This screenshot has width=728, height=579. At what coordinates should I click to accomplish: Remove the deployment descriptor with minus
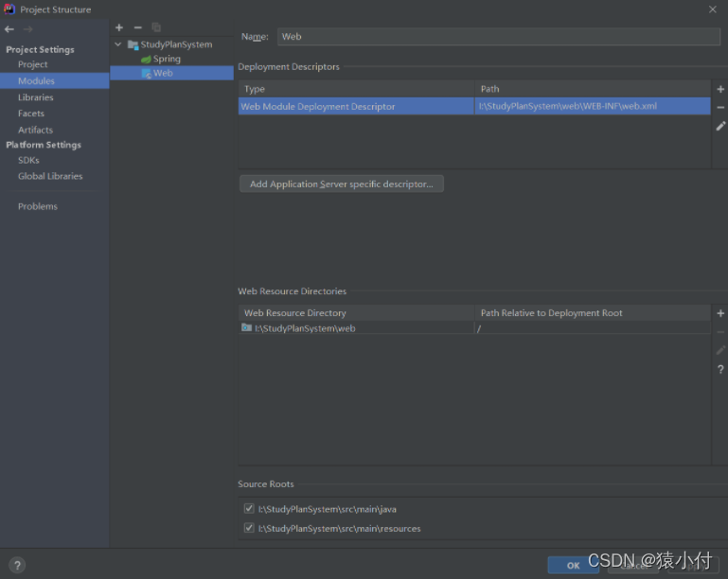point(720,108)
